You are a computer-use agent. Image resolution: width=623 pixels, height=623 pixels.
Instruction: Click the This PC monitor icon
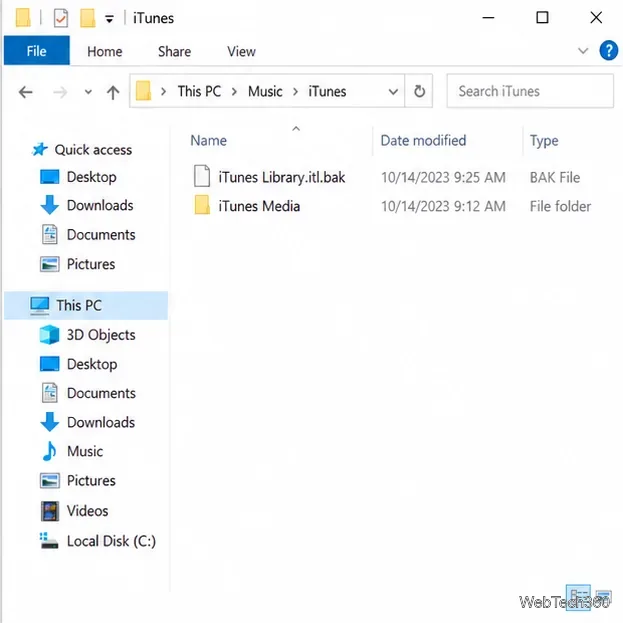click(x=40, y=306)
